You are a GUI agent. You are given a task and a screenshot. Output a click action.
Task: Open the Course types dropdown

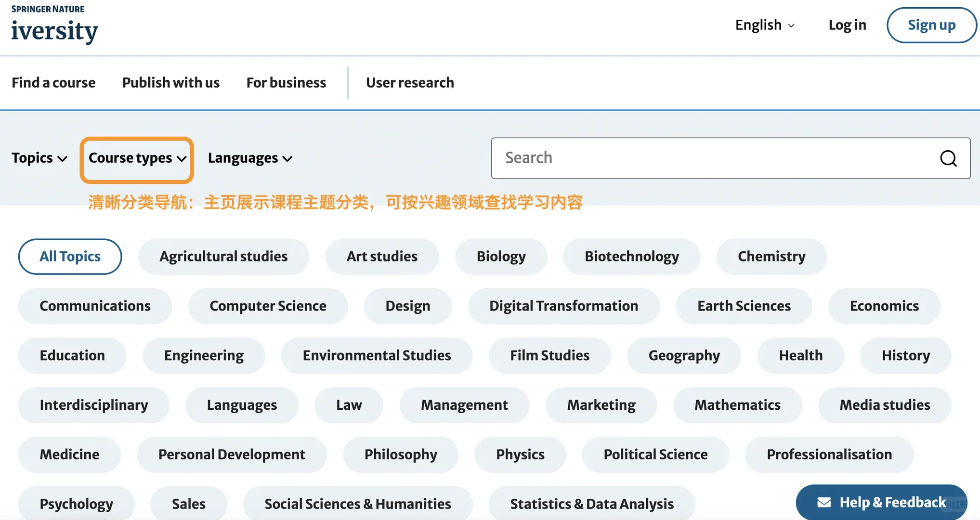136,158
